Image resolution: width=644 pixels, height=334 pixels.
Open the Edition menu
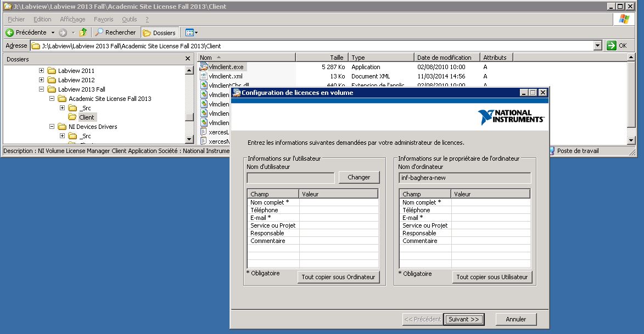click(x=42, y=19)
